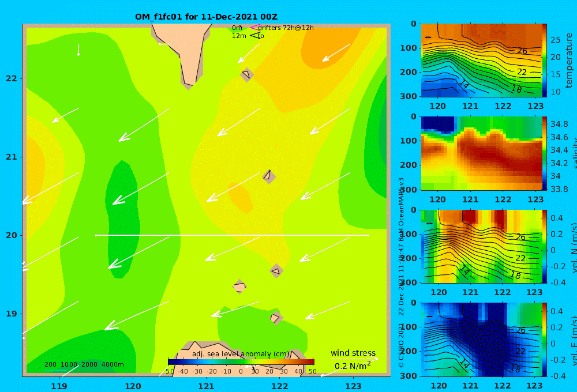Open the northward velocity section plot
Screen dimensions: 577x392
(481, 246)
